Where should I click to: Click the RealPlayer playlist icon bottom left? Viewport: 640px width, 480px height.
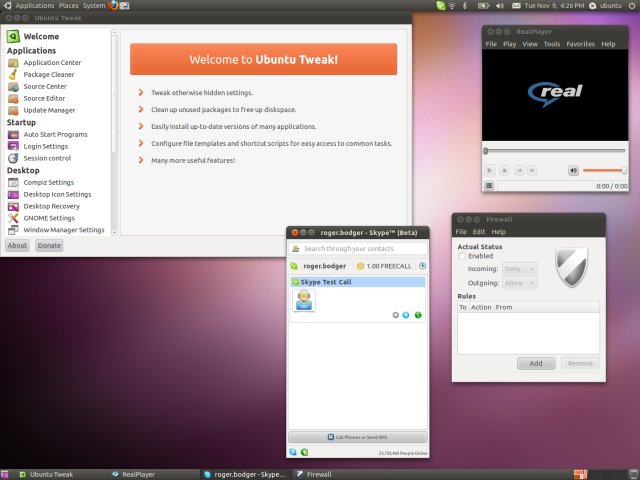pos(489,186)
